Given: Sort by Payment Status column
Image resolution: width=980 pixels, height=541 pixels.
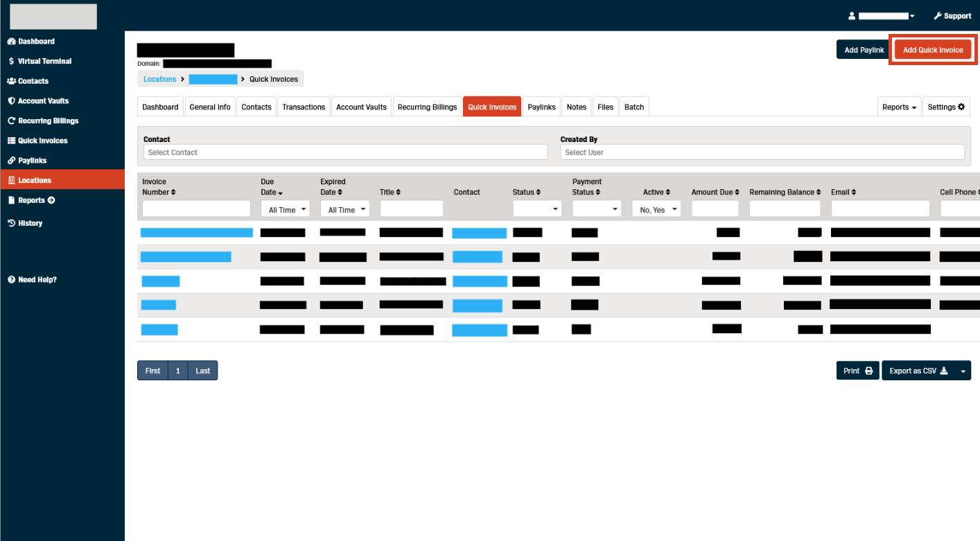Looking at the screenshot, I should [587, 187].
